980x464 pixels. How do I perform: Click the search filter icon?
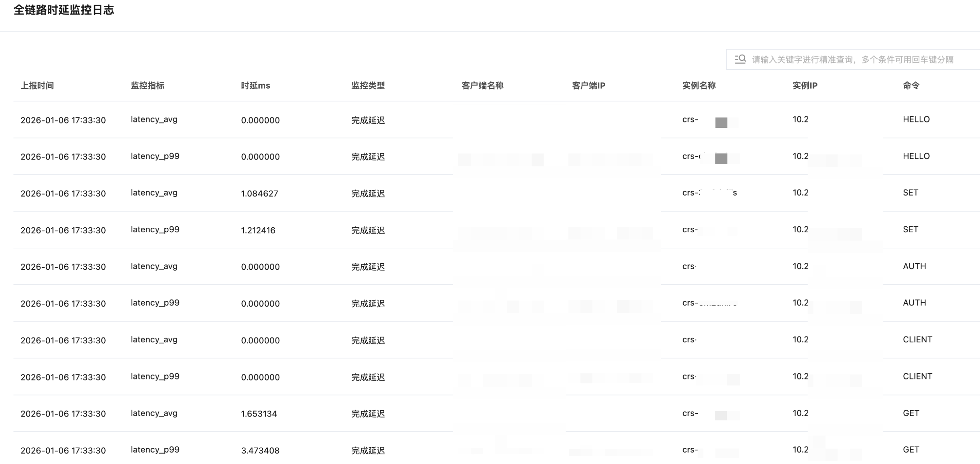click(740, 59)
